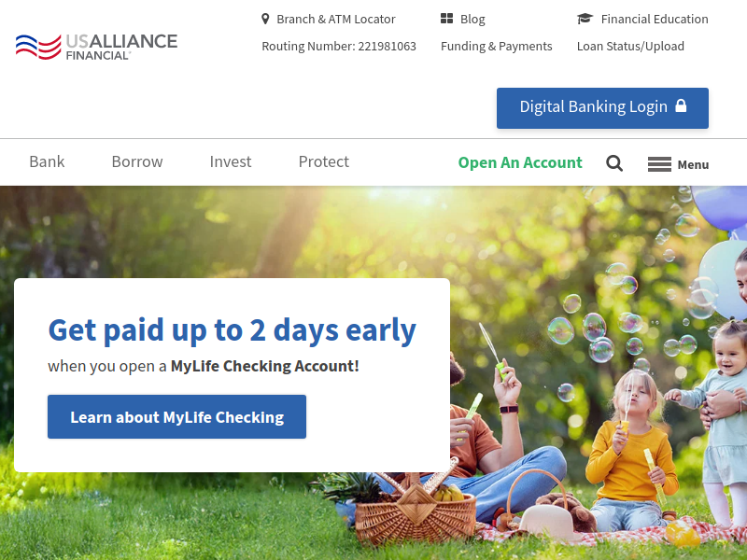Click the map pin icon for Branch Locator
This screenshot has height=560, width=747.
click(265, 19)
